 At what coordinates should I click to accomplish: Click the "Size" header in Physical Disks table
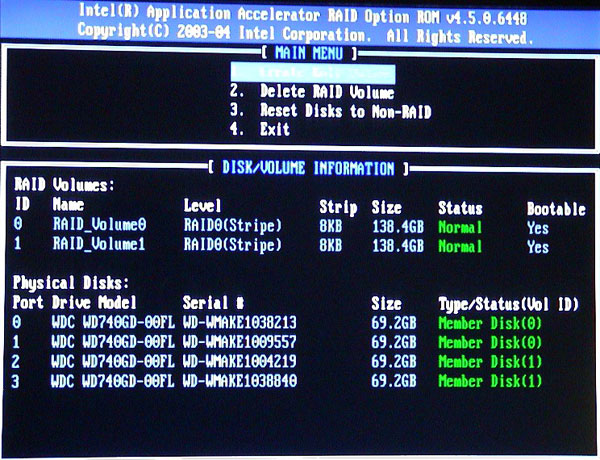tap(386, 304)
